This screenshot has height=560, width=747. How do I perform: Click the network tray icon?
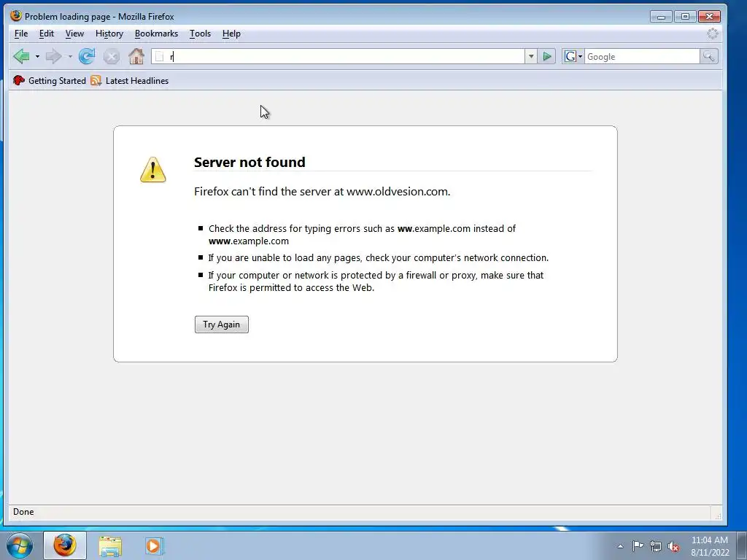(x=656, y=546)
